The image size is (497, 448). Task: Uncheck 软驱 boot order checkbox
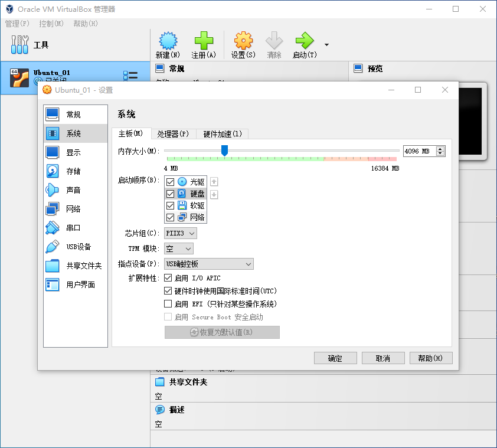point(170,206)
